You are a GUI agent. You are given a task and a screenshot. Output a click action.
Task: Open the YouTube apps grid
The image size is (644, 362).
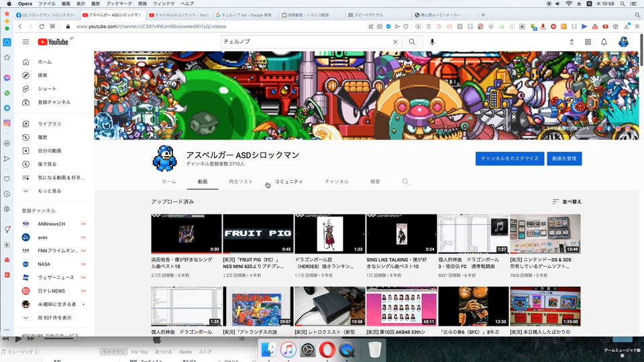[x=588, y=42]
